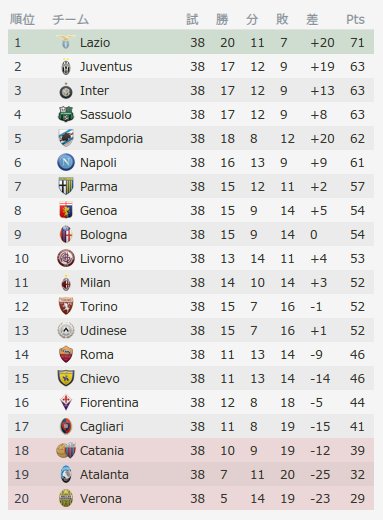The image size is (383, 520).
Task: Sort by the 順位 rank header
Action: [22, 19]
